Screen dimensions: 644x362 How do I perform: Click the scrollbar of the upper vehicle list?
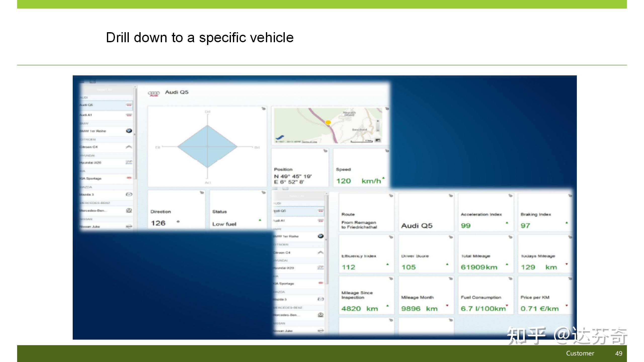135,133
